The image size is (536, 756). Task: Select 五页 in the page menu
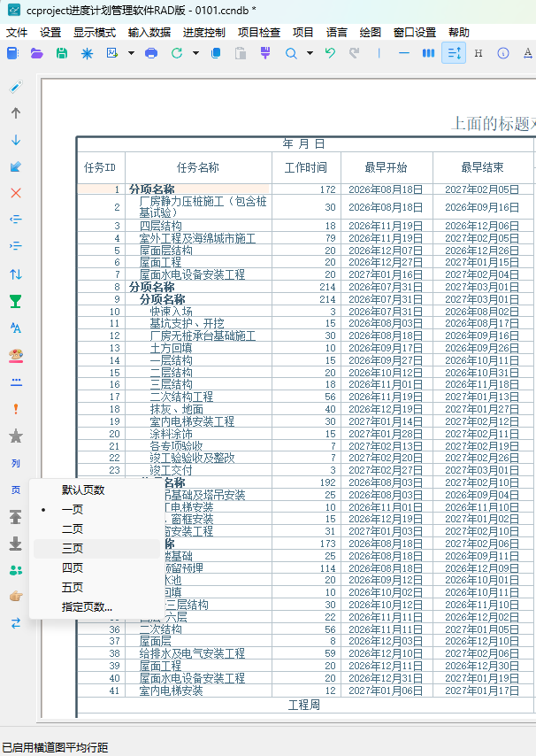(x=96, y=587)
